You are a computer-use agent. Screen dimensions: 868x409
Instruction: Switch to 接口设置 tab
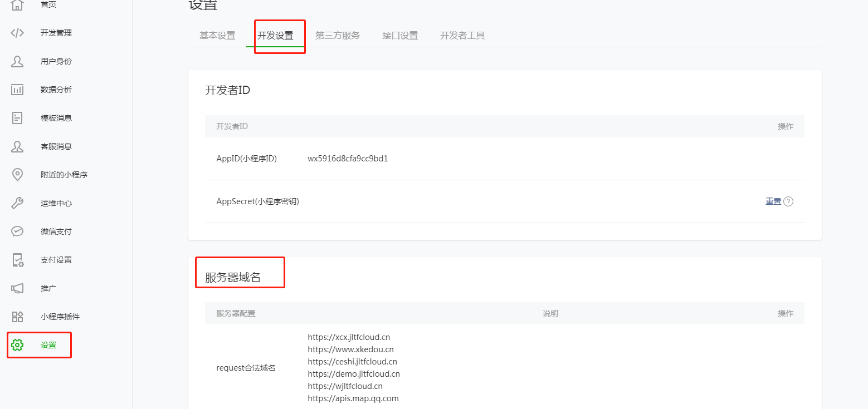[400, 36]
